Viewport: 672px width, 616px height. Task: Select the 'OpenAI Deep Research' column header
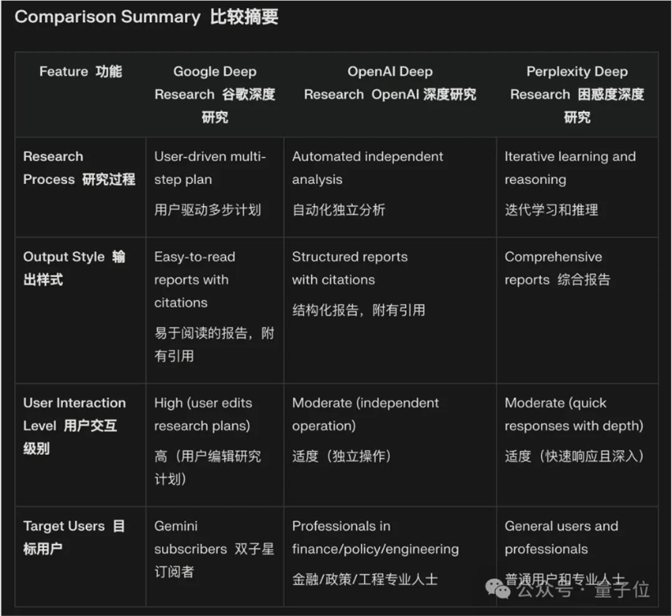click(390, 83)
